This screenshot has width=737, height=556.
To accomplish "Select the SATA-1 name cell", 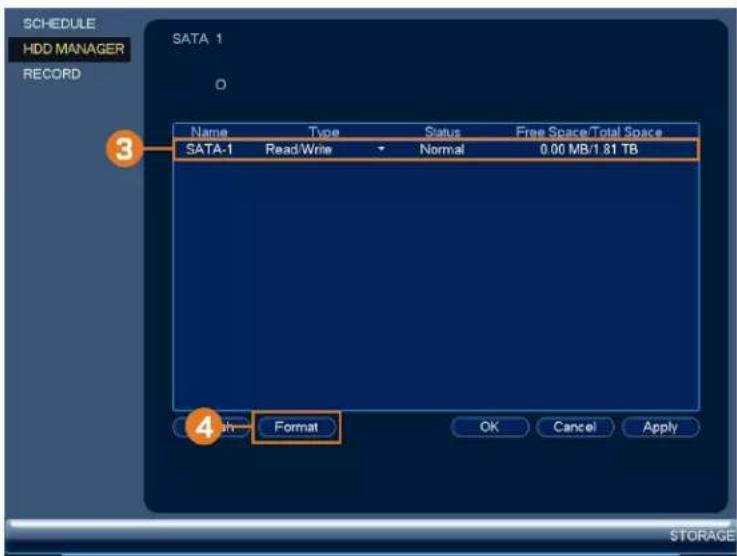I will tap(209, 149).
